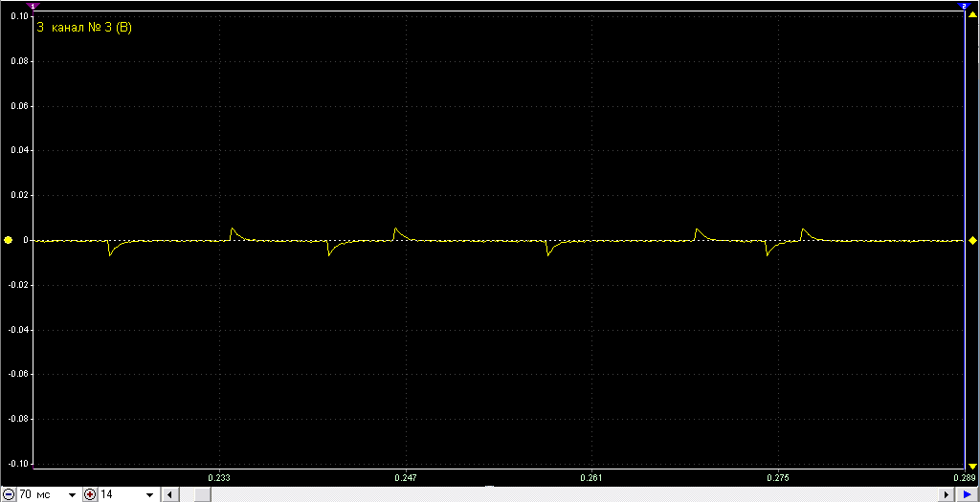Click the voltage axis label -0.06
The image size is (980, 502).
coord(17,374)
